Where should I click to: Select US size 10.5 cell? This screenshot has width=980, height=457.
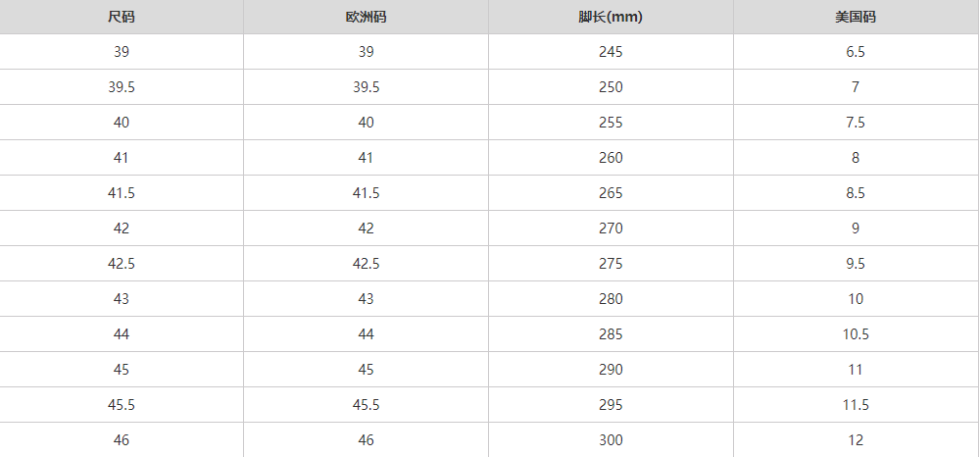[856, 334]
